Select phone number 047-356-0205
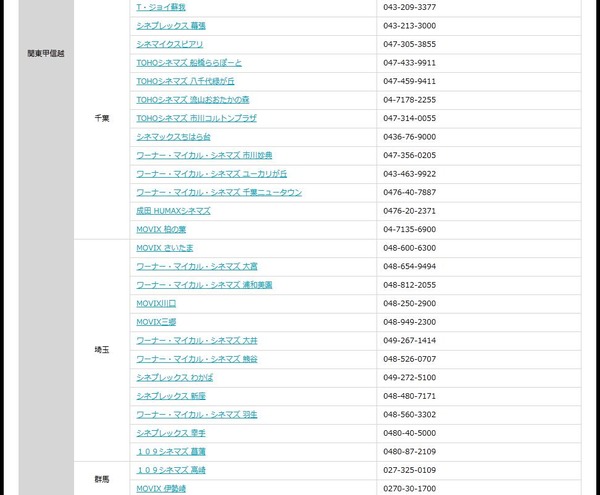The height and width of the screenshot is (495, 600). click(x=409, y=155)
